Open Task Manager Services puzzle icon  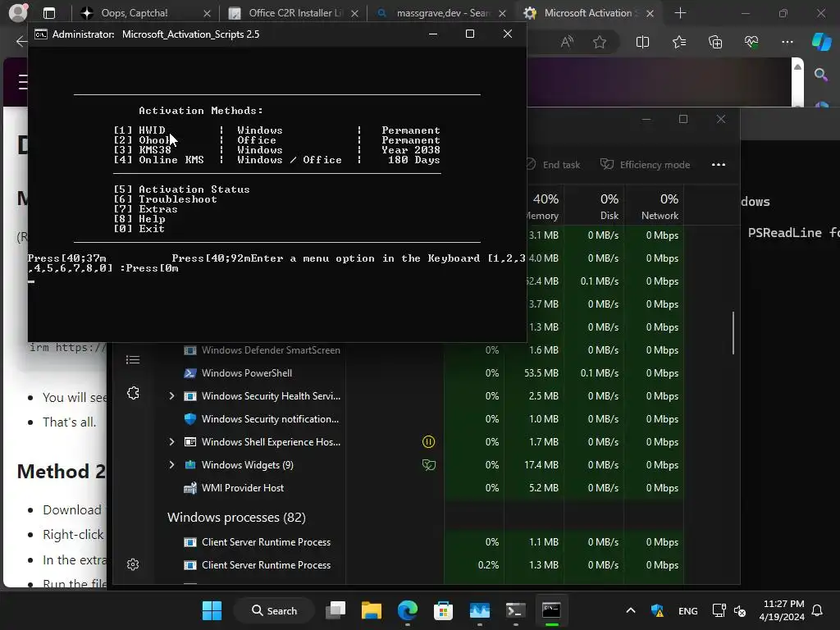coord(133,393)
